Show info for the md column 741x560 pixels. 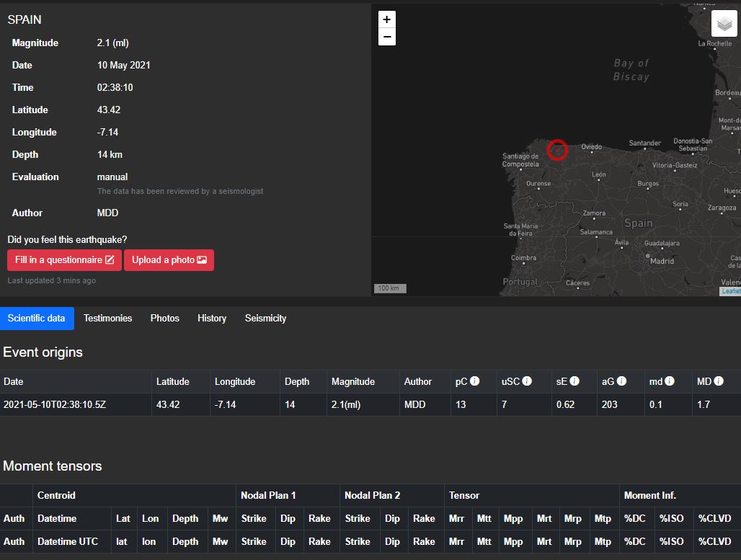[670, 381]
